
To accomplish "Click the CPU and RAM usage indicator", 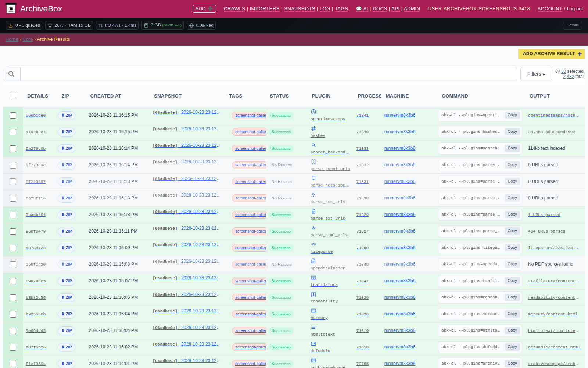I will [x=69, y=25].
